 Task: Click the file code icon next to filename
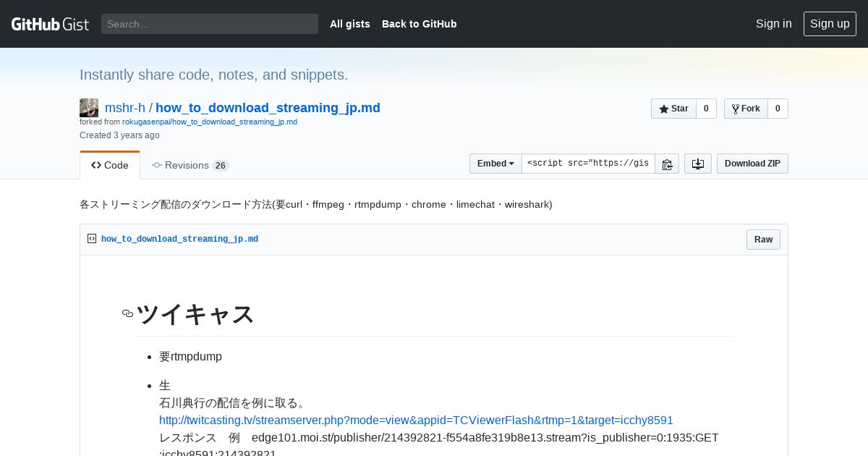[92, 239]
